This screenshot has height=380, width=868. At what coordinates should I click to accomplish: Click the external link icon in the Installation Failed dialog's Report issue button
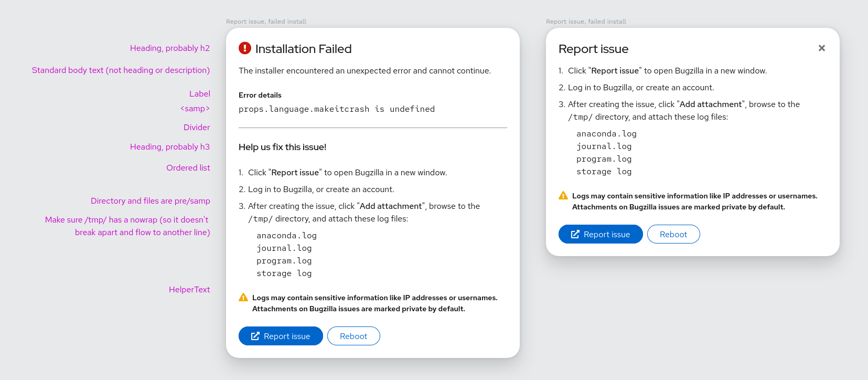click(255, 336)
